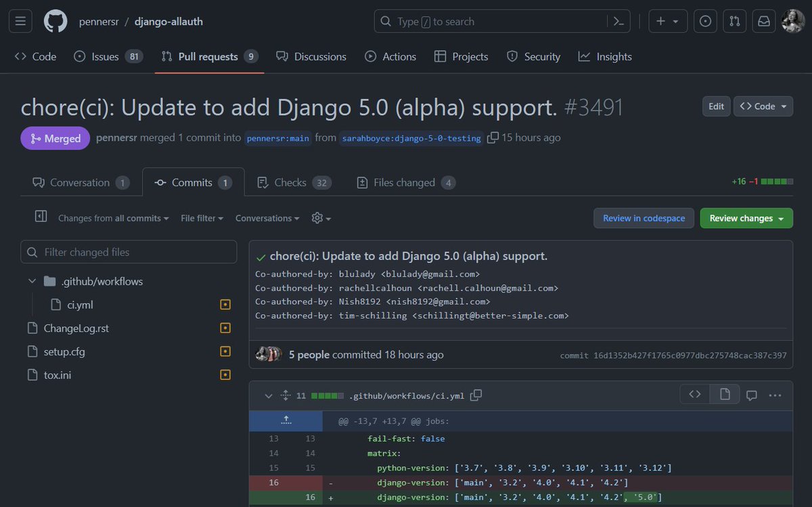This screenshot has width=812, height=507.
Task: Copy the head branch name icon
Action: point(493,137)
